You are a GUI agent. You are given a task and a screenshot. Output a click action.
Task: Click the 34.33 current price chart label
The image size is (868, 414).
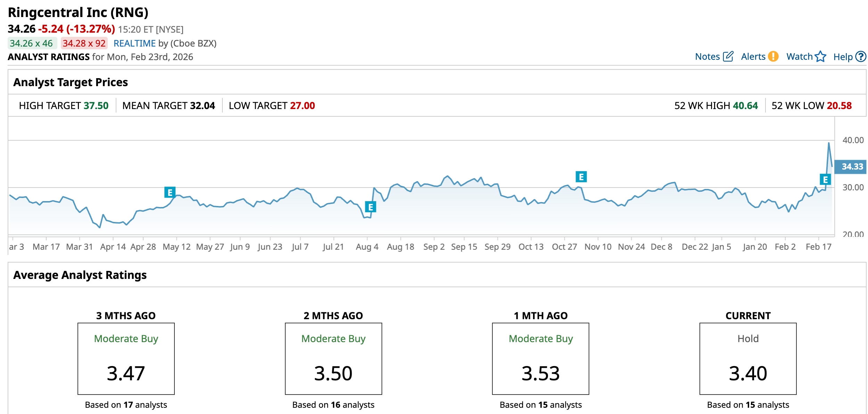pyautogui.click(x=852, y=167)
